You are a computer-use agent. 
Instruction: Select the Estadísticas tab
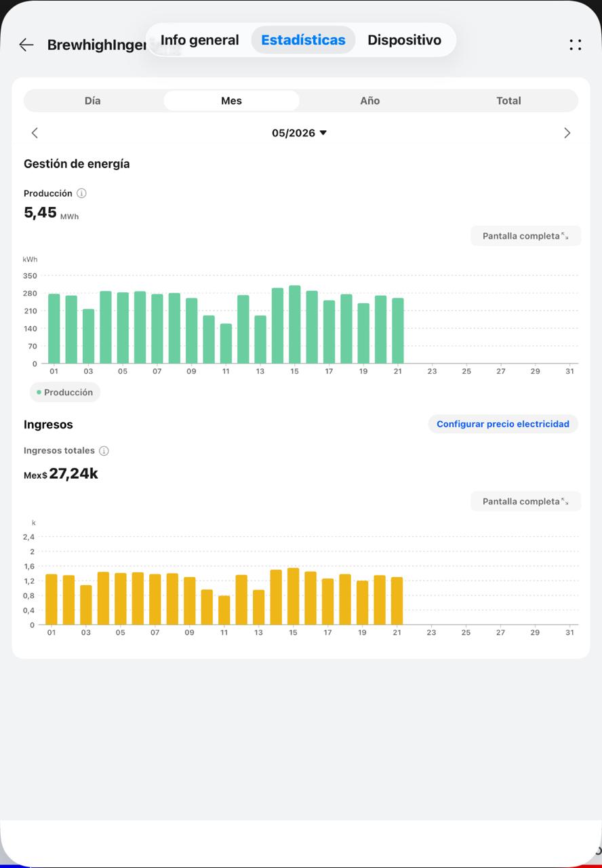(x=303, y=40)
